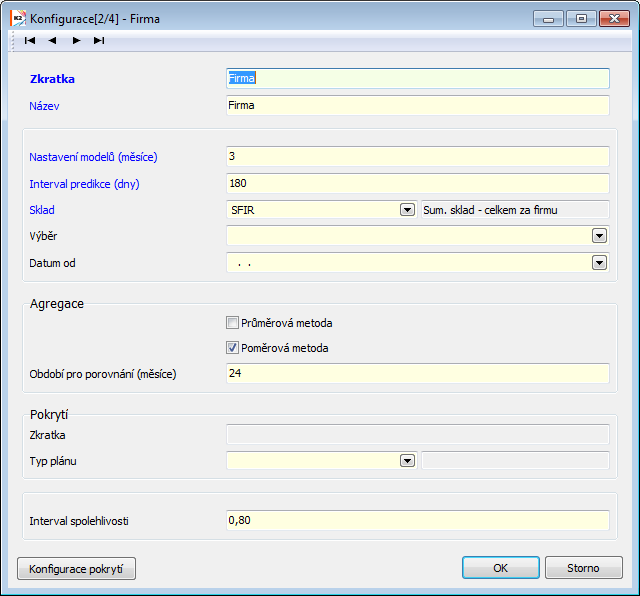Image resolution: width=640 pixels, height=596 pixels.
Task: Jump to last record arrow
Action: (x=99, y=40)
